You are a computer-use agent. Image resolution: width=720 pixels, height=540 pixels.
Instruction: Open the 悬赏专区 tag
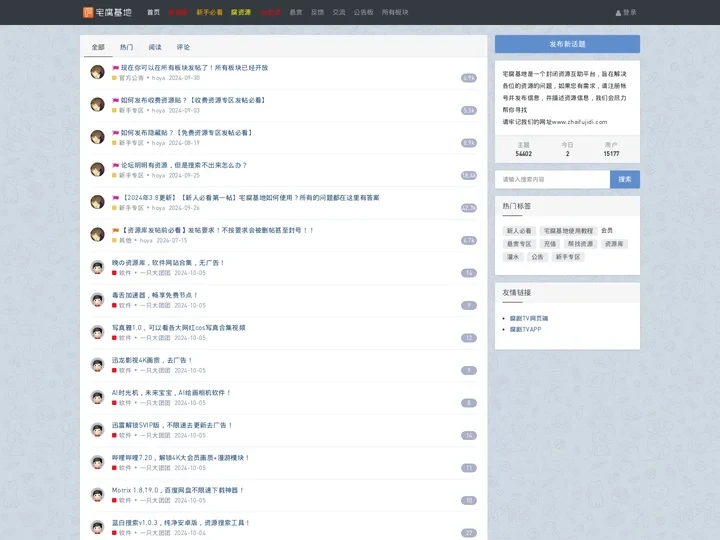[519, 244]
